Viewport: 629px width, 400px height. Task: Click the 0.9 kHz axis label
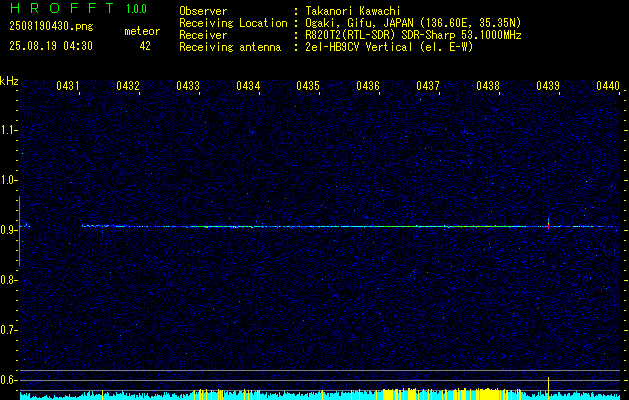[x=8, y=230]
